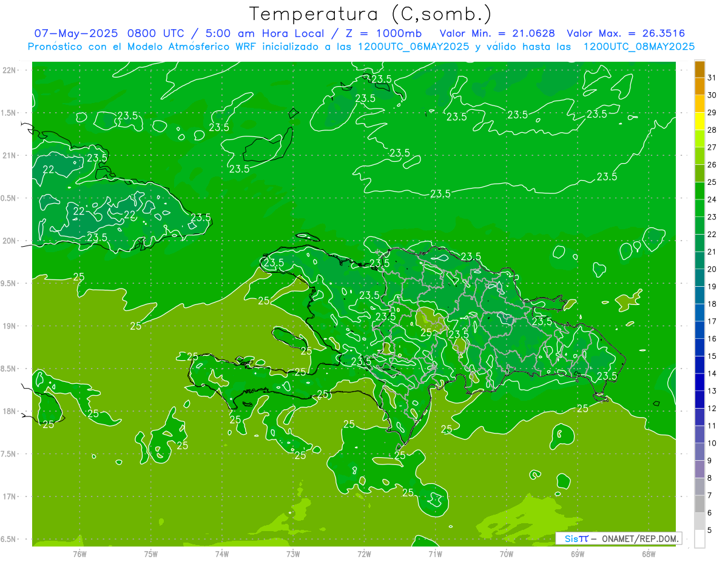Select the '1200UTC_08MAY2025' valid-until time
Screen dimensions: 728x562
(639, 47)
